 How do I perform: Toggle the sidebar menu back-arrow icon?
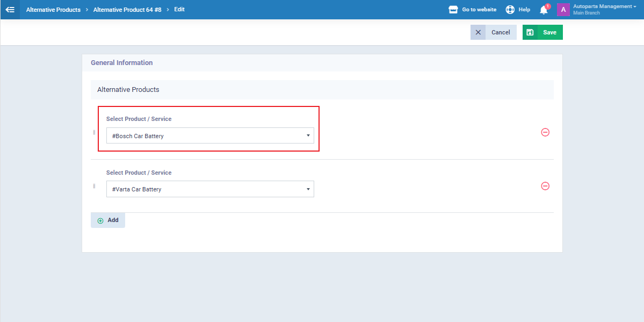coord(10,10)
